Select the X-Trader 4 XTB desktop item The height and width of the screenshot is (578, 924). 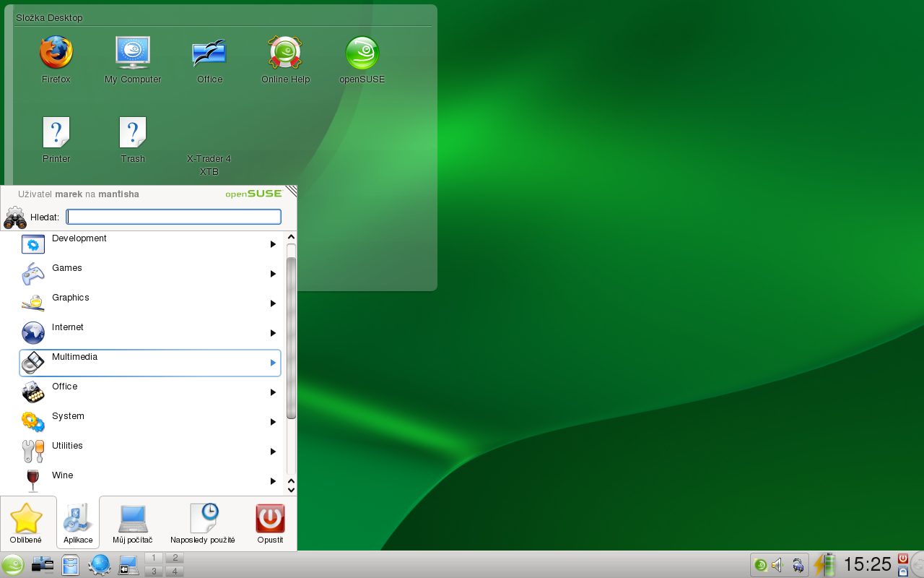point(209,165)
